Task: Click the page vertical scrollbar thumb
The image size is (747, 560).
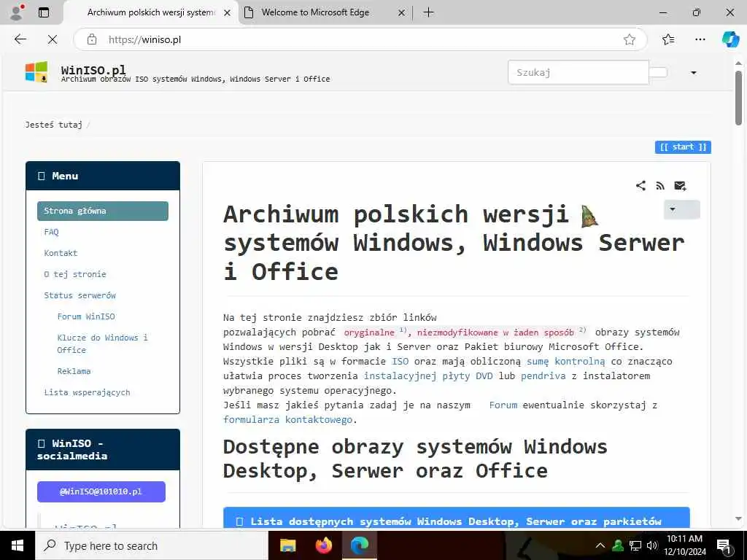Action: 738,98
